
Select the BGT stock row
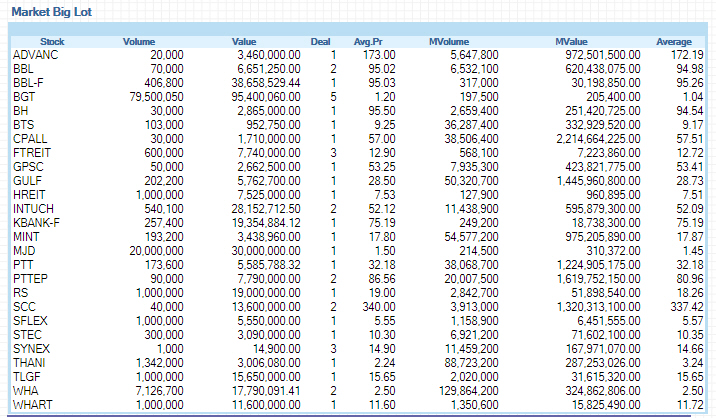tap(358, 97)
